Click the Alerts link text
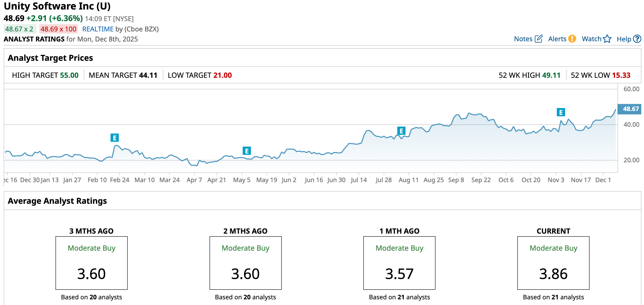Screen dimensions: 644x305 pyautogui.click(x=557, y=39)
